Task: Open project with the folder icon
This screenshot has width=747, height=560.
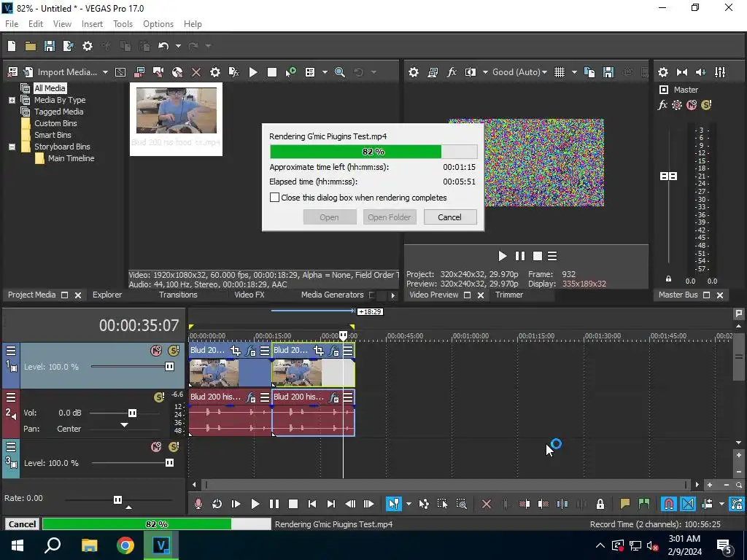Action: (x=31, y=46)
